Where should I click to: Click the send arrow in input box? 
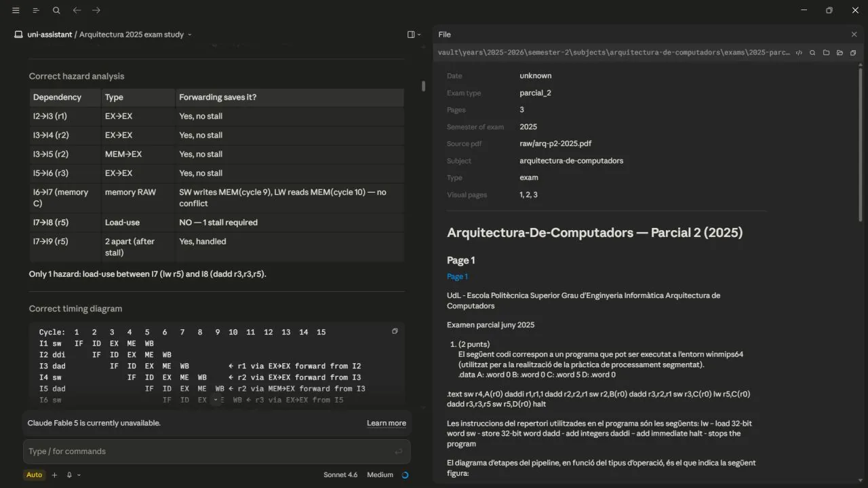(398, 451)
